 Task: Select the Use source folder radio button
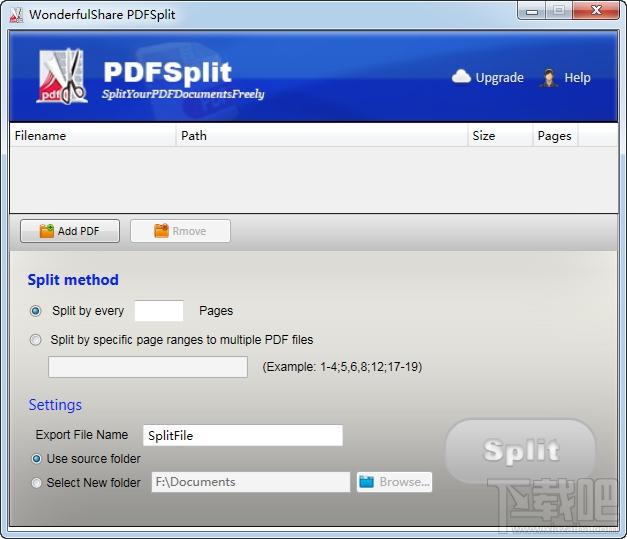click(x=36, y=459)
